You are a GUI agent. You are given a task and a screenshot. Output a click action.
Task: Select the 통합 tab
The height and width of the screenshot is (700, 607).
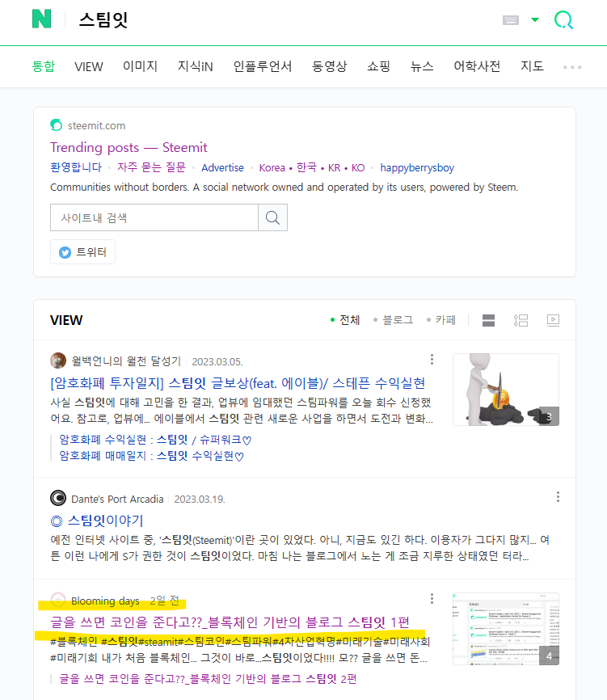point(44,66)
